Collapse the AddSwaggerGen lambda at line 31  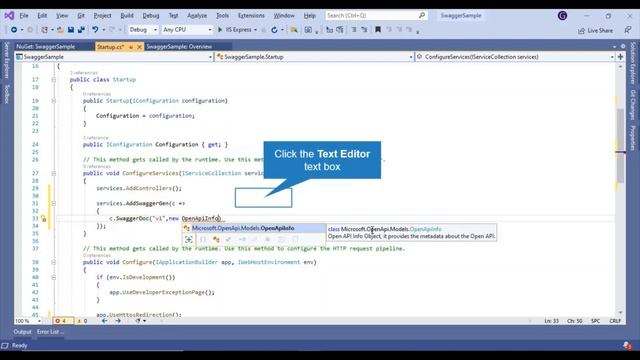pyautogui.click(x=53, y=203)
